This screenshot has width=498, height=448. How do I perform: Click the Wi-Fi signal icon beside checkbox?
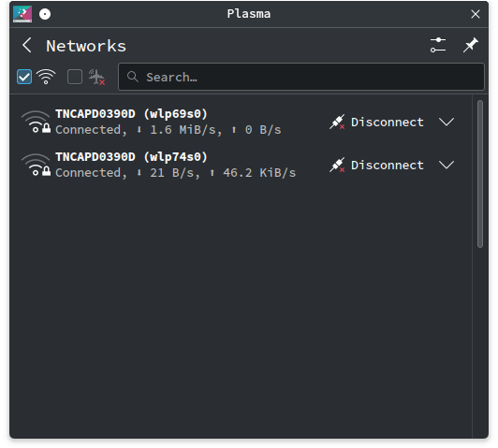click(x=46, y=77)
